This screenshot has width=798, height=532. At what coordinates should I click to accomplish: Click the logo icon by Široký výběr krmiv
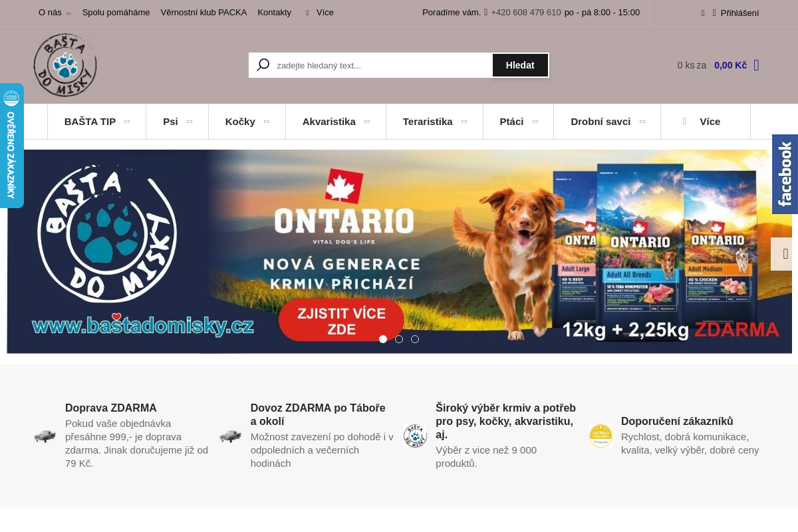(x=416, y=436)
